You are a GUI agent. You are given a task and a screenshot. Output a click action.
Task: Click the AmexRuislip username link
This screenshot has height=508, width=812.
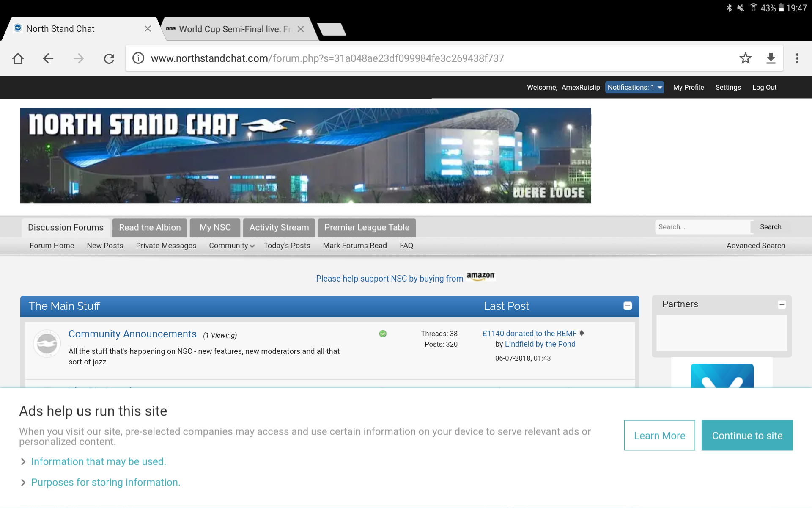[x=581, y=87]
